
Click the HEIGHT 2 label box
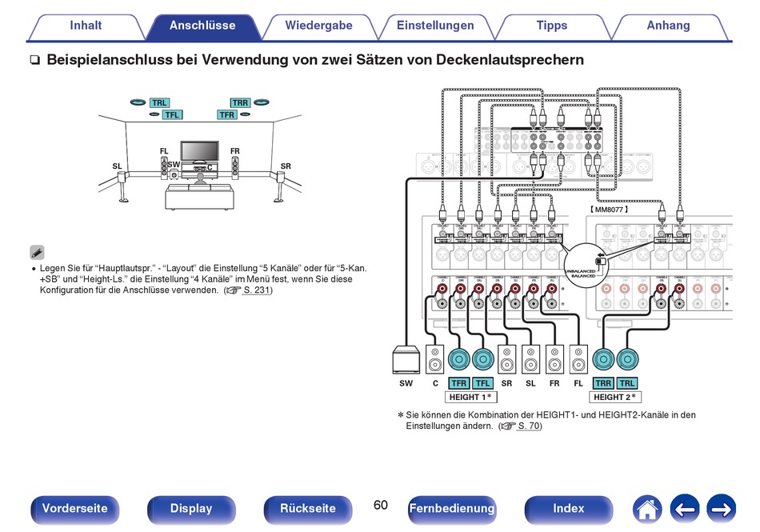coord(615,398)
